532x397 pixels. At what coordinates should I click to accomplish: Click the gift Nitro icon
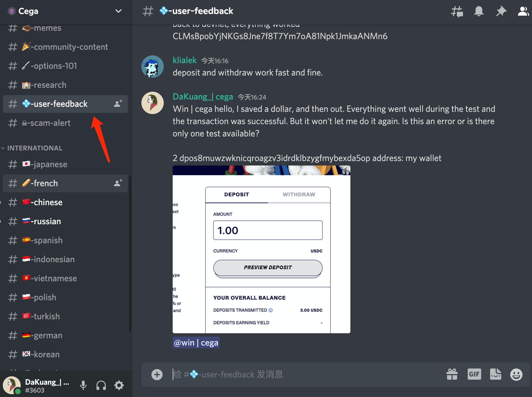coord(452,374)
